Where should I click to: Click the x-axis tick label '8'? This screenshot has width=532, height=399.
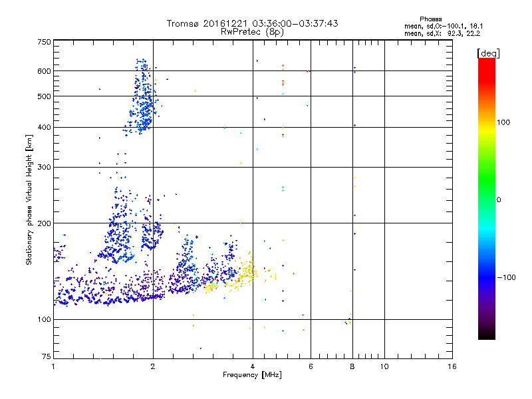click(352, 366)
